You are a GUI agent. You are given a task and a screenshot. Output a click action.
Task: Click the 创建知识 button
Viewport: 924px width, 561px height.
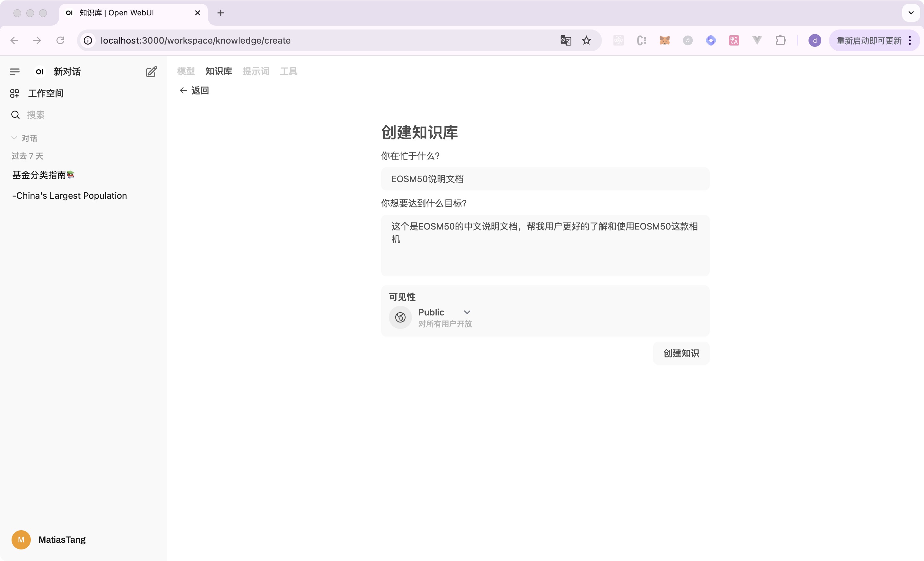click(x=681, y=353)
